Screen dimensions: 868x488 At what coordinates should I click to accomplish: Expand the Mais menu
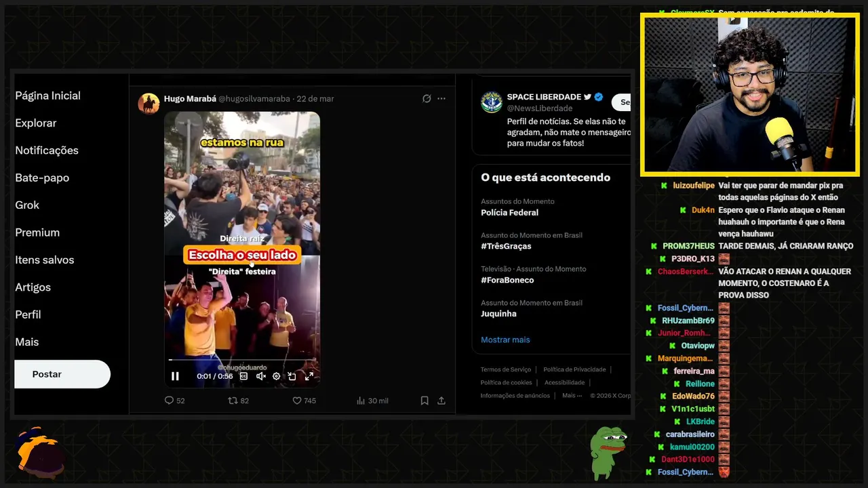point(27,342)
